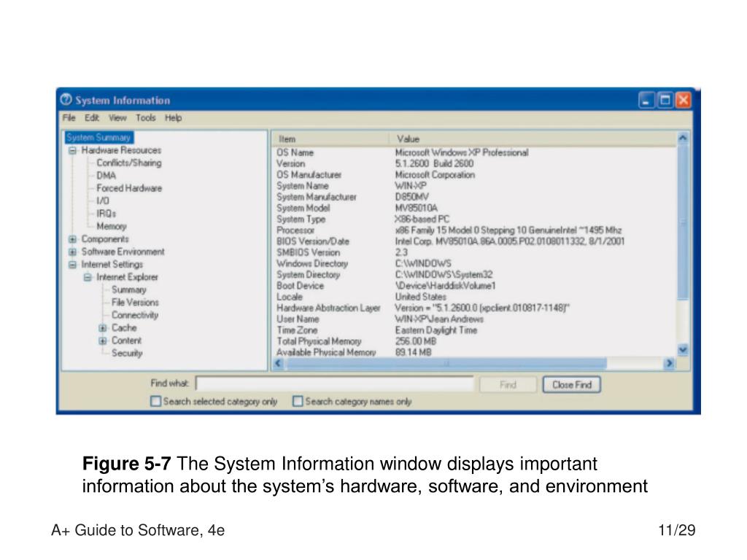The height and width of the screenshot is (560, 747).
Task: Select the System Manufacturer row
Action: (474, 197)
